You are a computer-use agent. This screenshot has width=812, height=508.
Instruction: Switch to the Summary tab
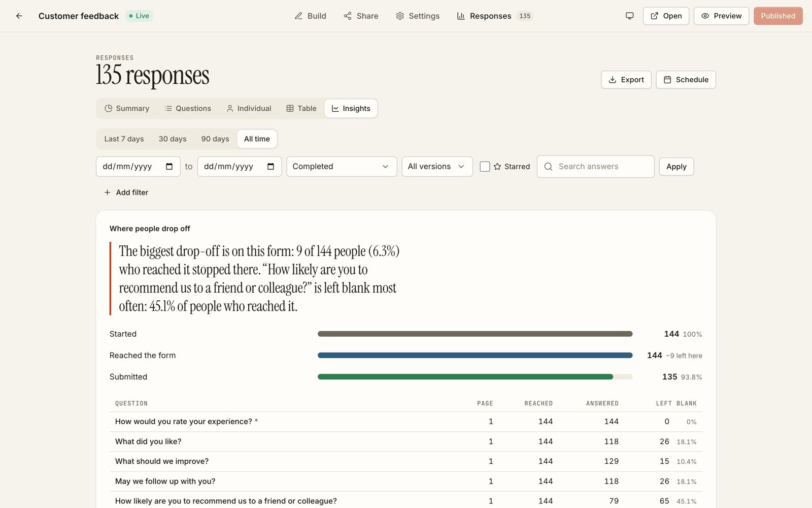pos(127,109)
